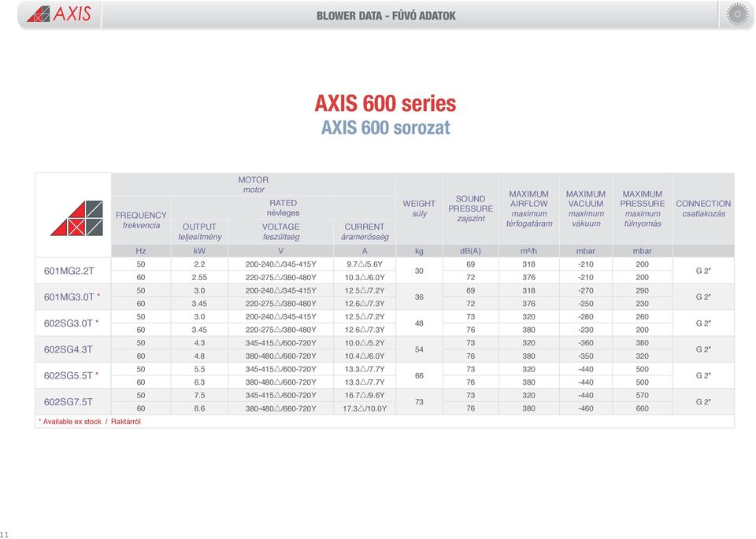Click the CURRENT áramerősség column header
Image resolution: width=756 pixels, height=539 pixels.
(x=365, y=231)
